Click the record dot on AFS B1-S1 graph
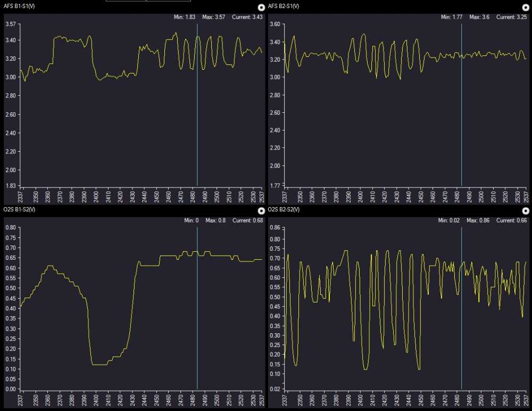This screenshot has height=411, width=532. click(260, 7)
